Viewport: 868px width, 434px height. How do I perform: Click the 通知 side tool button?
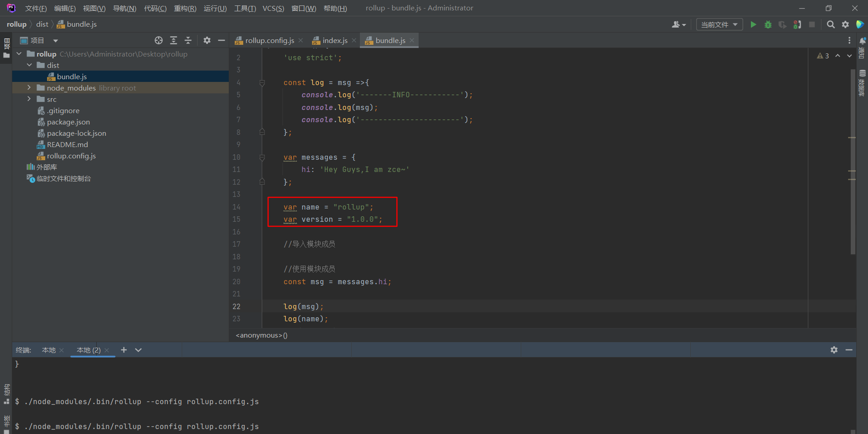point(862,48)
